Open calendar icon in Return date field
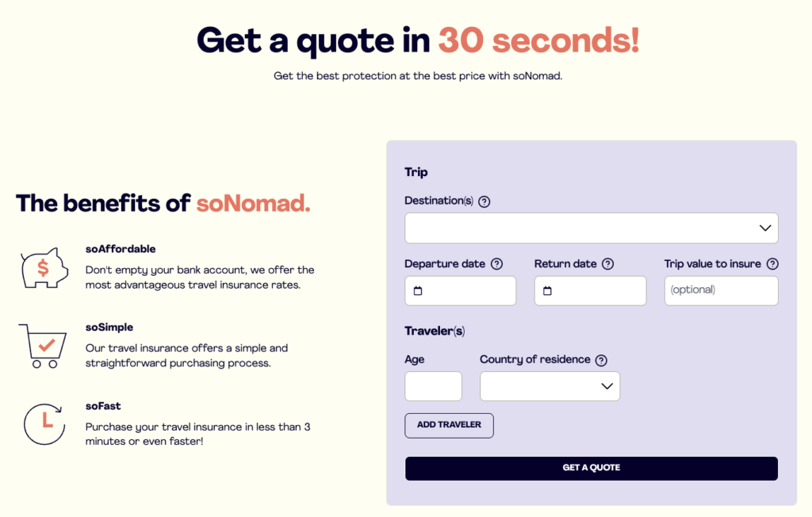Image resolution: width=812 pixels, height=517 pixels. [x=547, y=291]
